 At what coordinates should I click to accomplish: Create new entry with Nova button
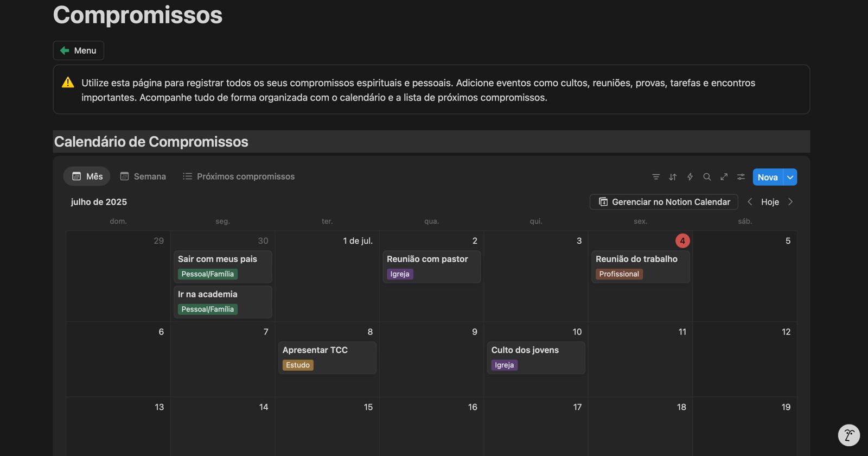pyautogui.click(x=767, y=178)
